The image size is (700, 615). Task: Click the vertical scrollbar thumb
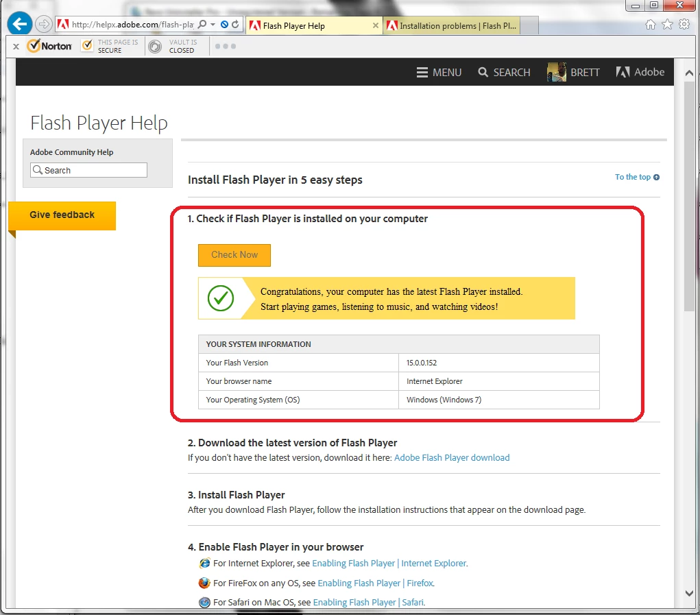[x=689, y=196]
